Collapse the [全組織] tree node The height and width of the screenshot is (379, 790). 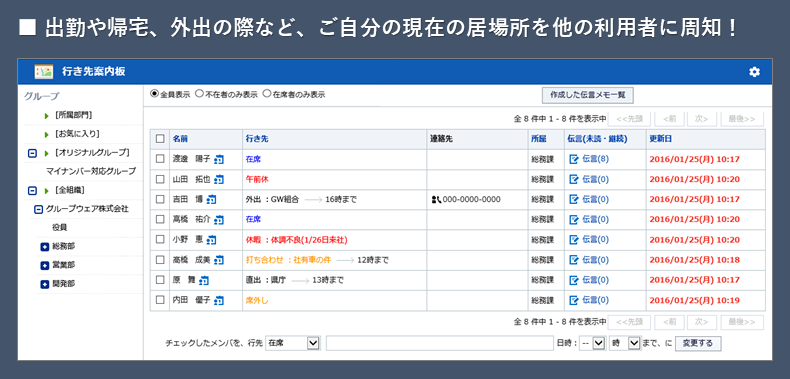click(x=32, y=191)
